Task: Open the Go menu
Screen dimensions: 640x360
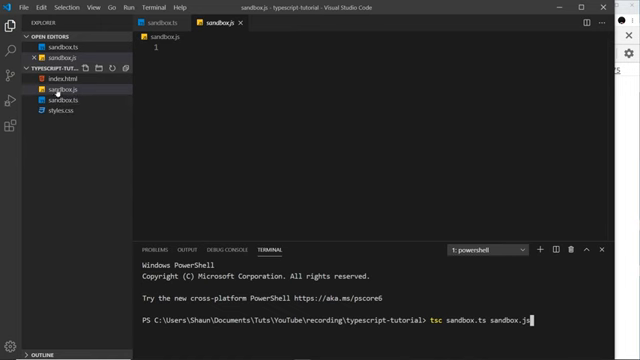Action: [x=112, y=7]
